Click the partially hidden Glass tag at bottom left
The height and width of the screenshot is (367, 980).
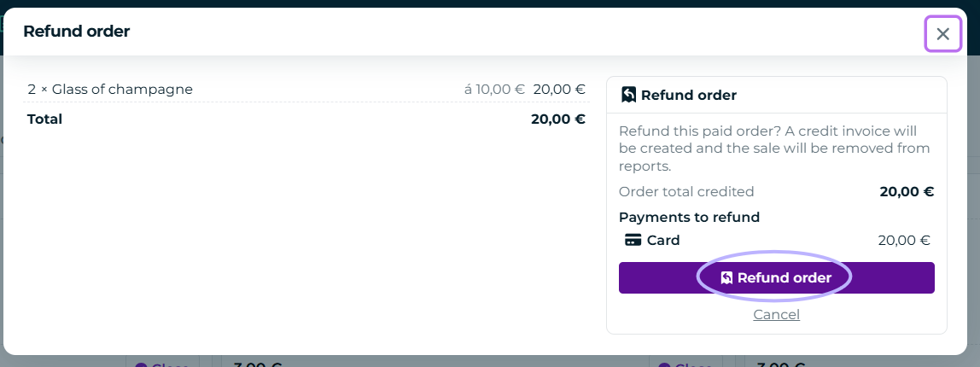(x=162, y=363)
